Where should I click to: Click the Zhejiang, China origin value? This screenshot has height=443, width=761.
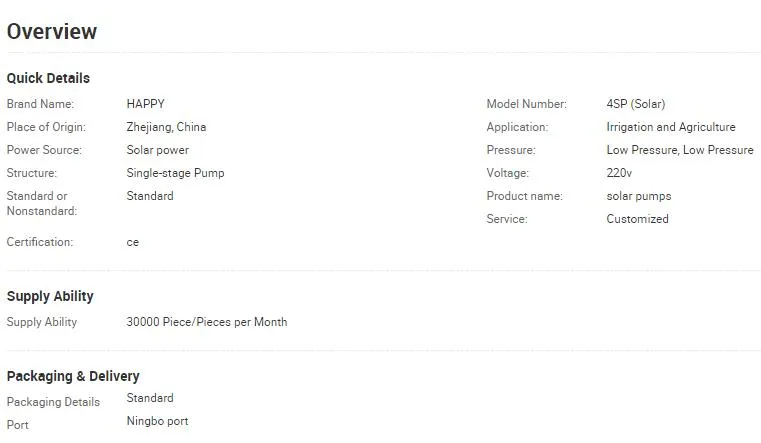tap(166, 127)
